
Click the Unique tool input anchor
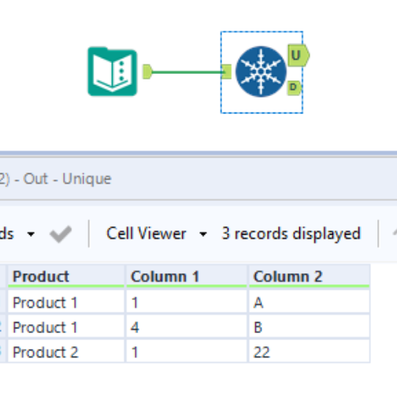click(x=227, y=72)
